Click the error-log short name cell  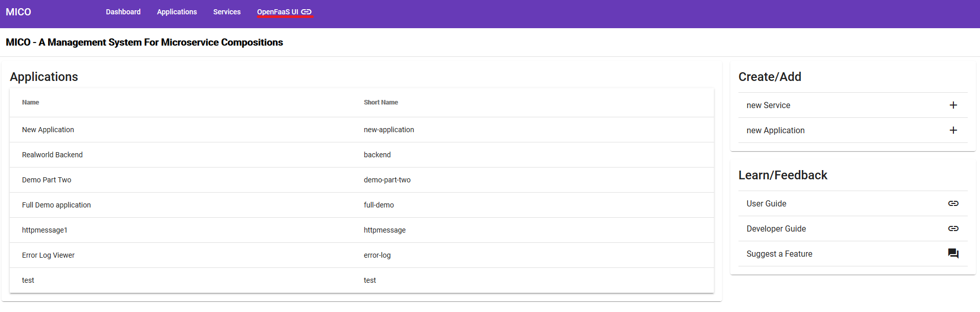pyautogui.click(x=377, y=255)
